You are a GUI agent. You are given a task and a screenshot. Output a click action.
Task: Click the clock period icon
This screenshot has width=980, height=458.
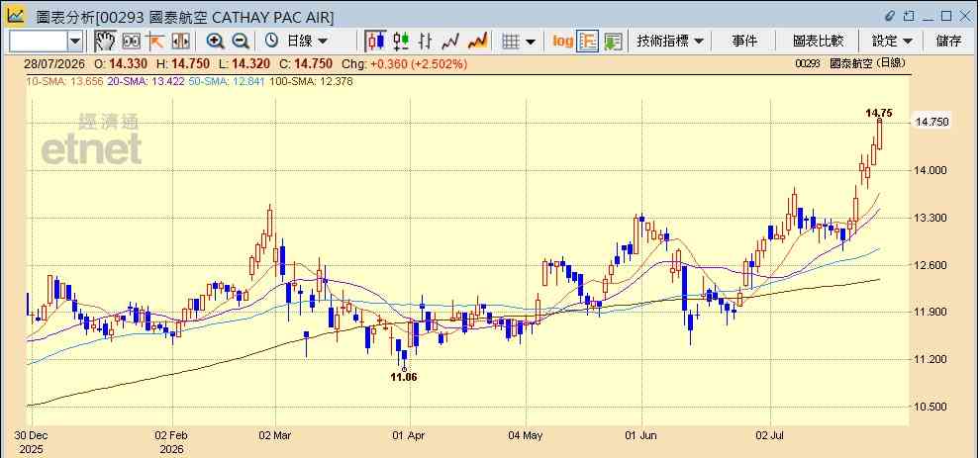(271, 42)
